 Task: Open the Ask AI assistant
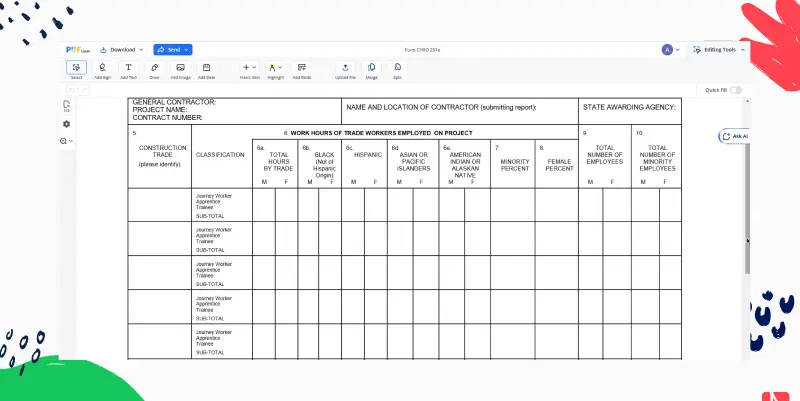point(735,137)
